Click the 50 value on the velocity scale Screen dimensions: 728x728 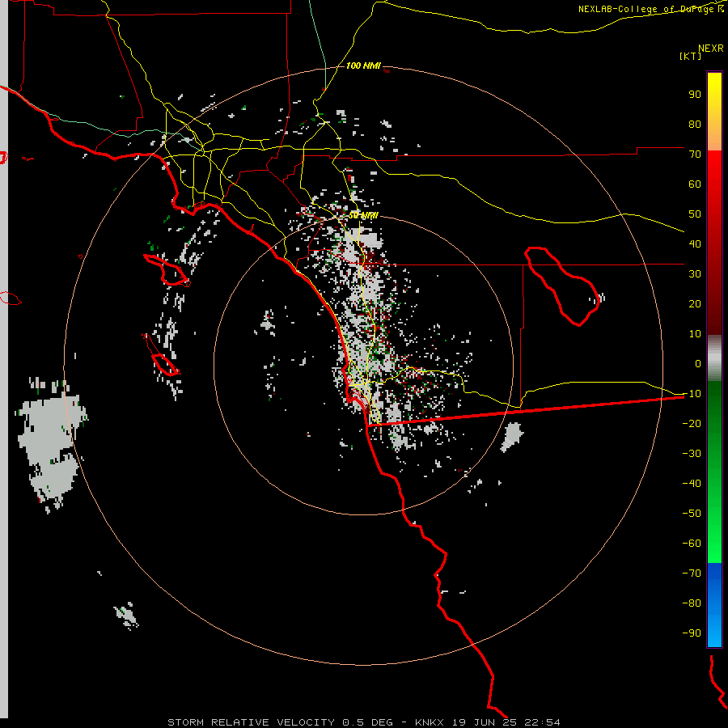point(695,214)
